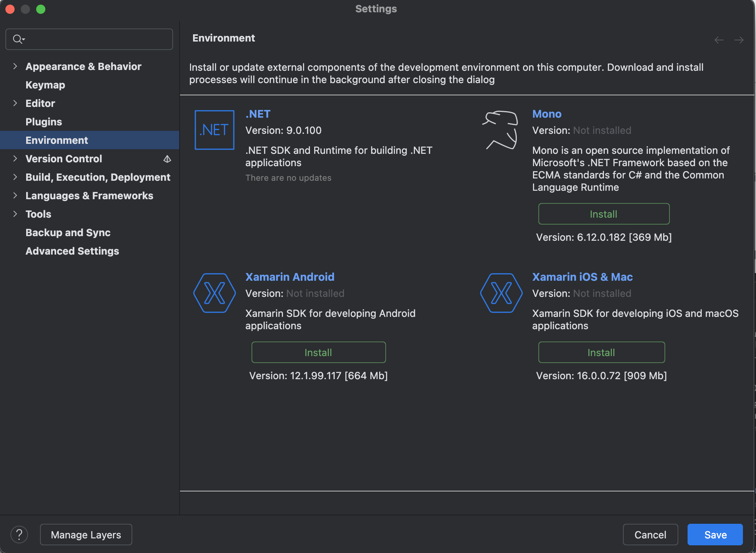Click the Xamarin Android hexagon icon
Screen dimensions: 756x553
click(x=214, y=293)
